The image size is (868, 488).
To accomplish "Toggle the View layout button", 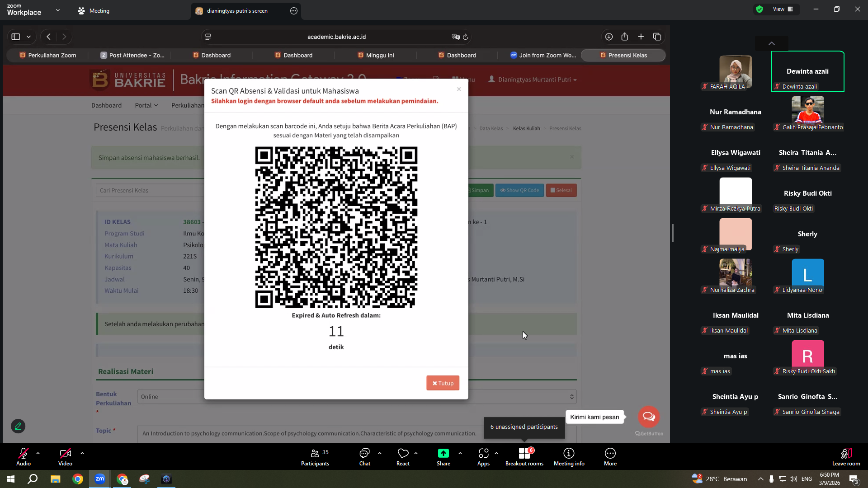I will coord(783,9).
